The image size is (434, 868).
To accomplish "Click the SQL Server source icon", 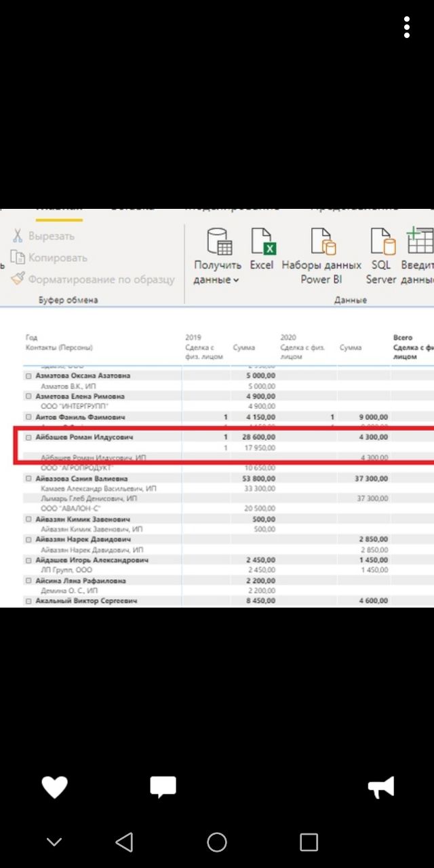I will tap(382, 241).
